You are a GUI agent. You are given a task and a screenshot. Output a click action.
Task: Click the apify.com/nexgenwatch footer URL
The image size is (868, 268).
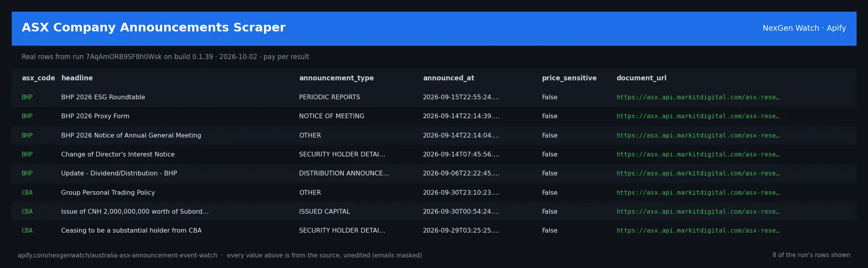coord(118,255)
